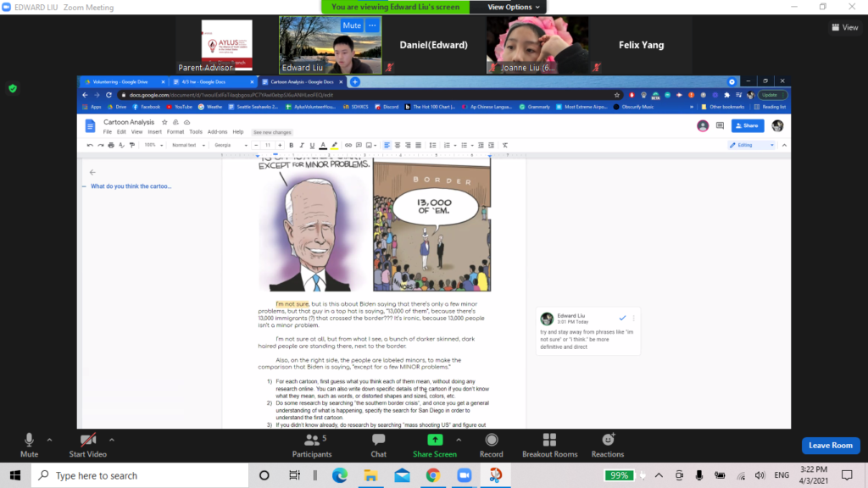
Task: Open the zoom level dropdown showing 100%
Action: 153,145
